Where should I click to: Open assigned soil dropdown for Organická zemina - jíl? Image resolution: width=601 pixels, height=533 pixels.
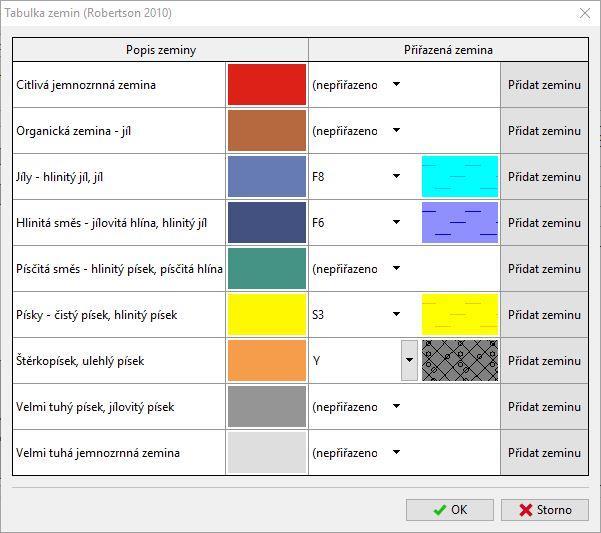[x=397, y=130]
